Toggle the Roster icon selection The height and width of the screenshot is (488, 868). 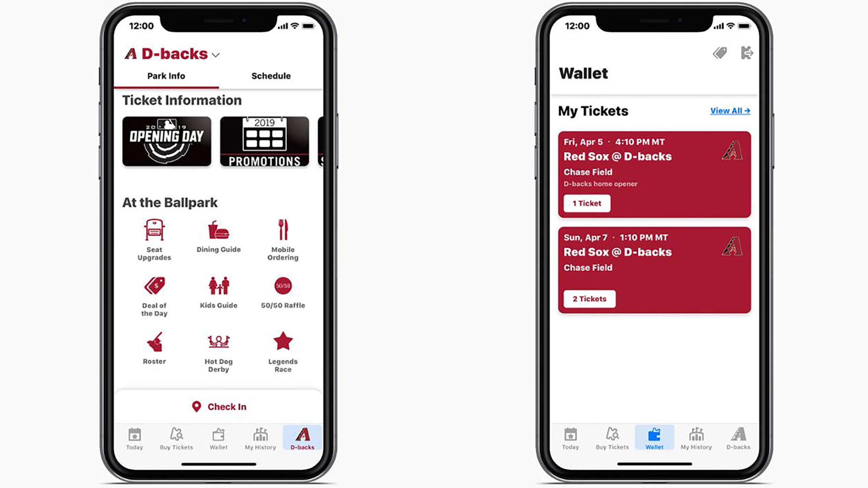(x=154, y=346)
